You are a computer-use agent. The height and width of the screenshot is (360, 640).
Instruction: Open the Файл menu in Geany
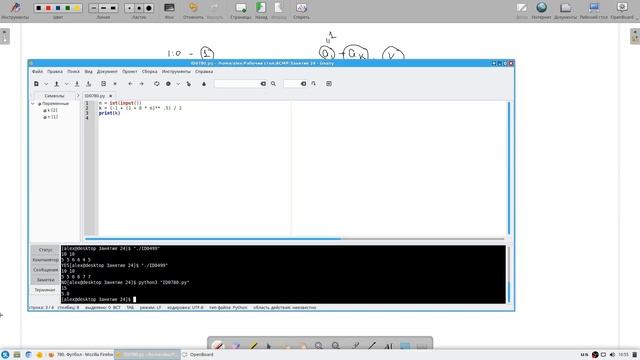37,71
